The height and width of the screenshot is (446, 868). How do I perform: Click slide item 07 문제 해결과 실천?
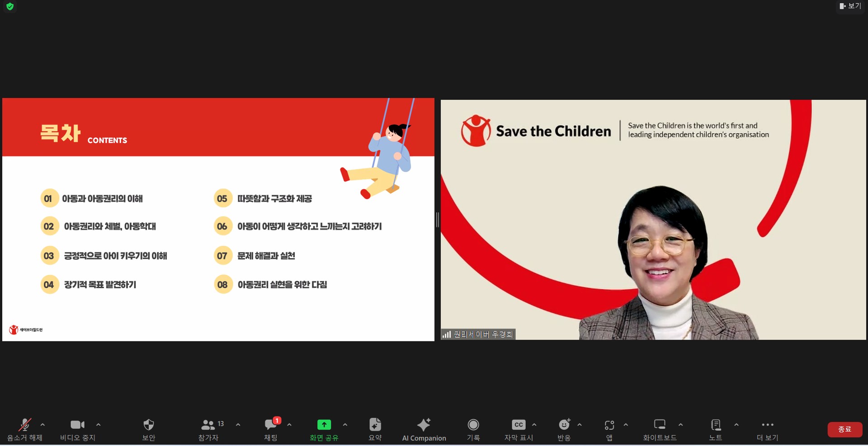pyautogui.click(x=255, y=256)
